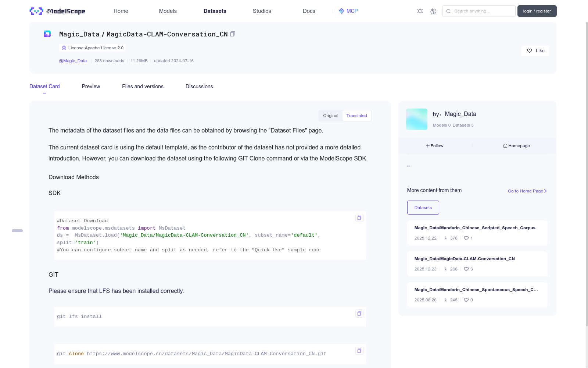Screen dimensions: 588x368
Task: Click the login / register button
Action: pyautogui.click(x=537, y=11)
